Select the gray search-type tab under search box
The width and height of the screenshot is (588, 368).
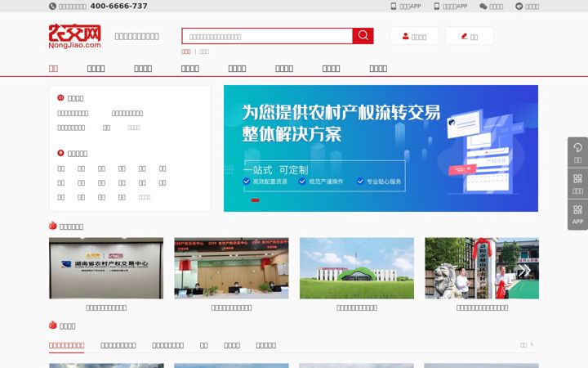pos(204,52)
